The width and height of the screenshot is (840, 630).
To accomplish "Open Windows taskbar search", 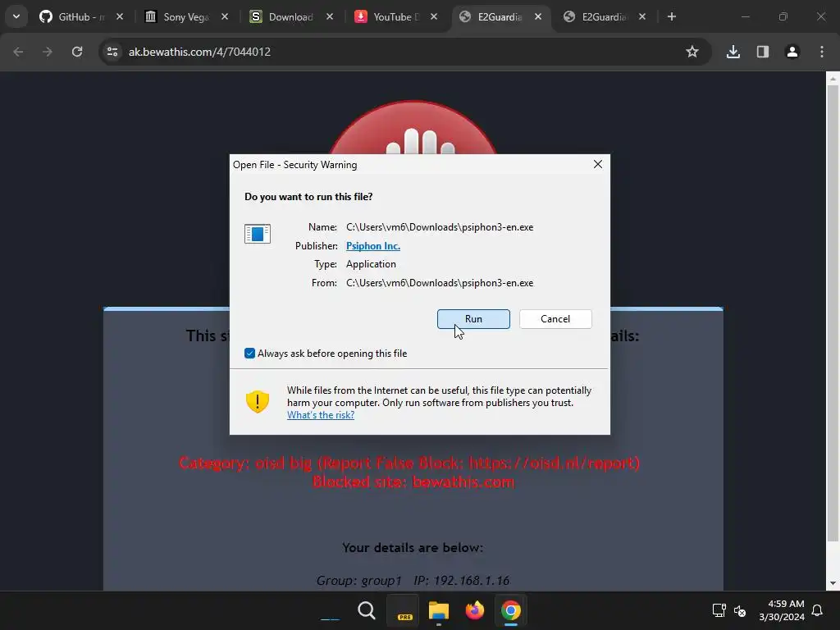I will tap(367, 610).
